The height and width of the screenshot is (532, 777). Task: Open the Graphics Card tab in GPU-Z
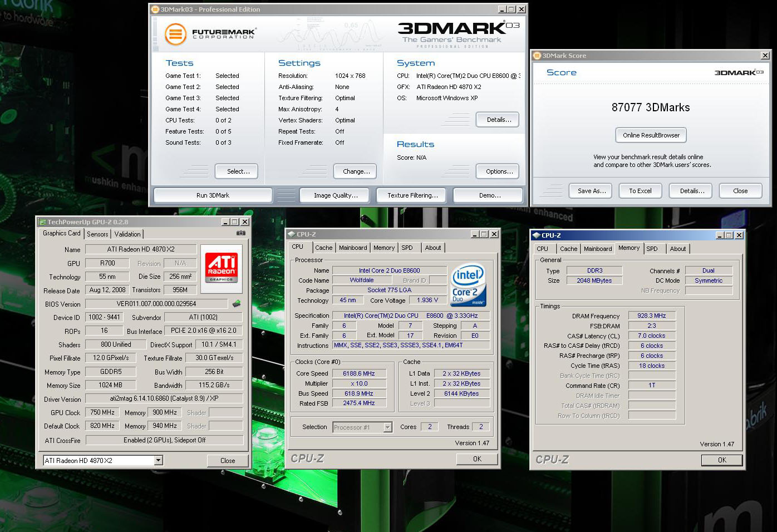(x=62, y=233)
